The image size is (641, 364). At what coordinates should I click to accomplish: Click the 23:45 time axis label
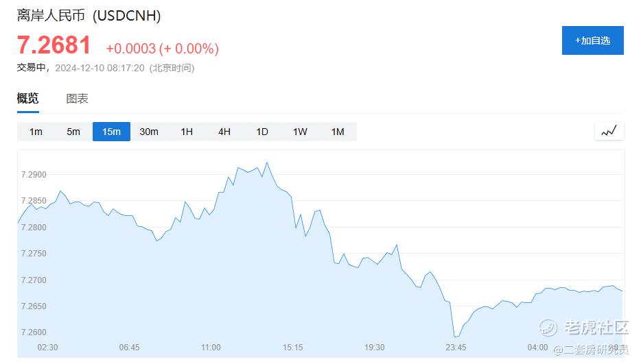pyautogui.click(x=456, y=348)
